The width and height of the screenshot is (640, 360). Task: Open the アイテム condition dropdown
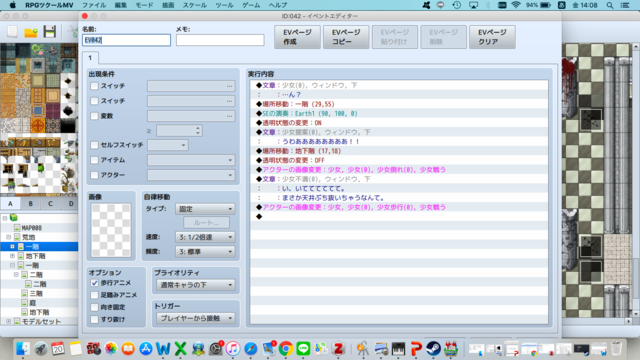pyautogui.click(x=191, y=160)
